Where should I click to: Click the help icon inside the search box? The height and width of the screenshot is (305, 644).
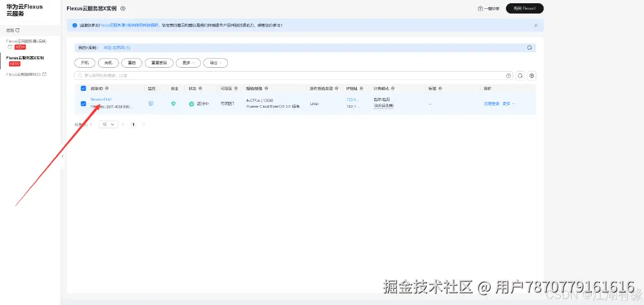tap(509, 75)
